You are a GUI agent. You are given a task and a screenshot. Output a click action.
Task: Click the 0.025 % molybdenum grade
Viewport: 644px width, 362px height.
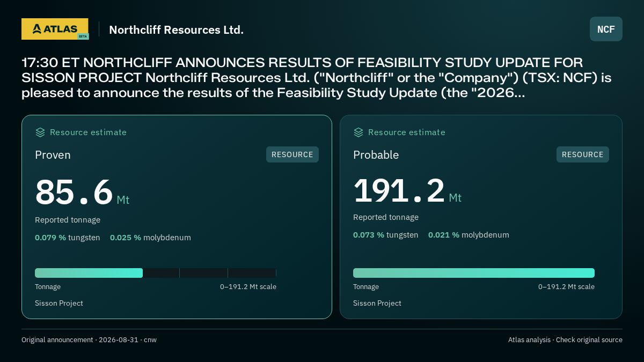point(150,238)
